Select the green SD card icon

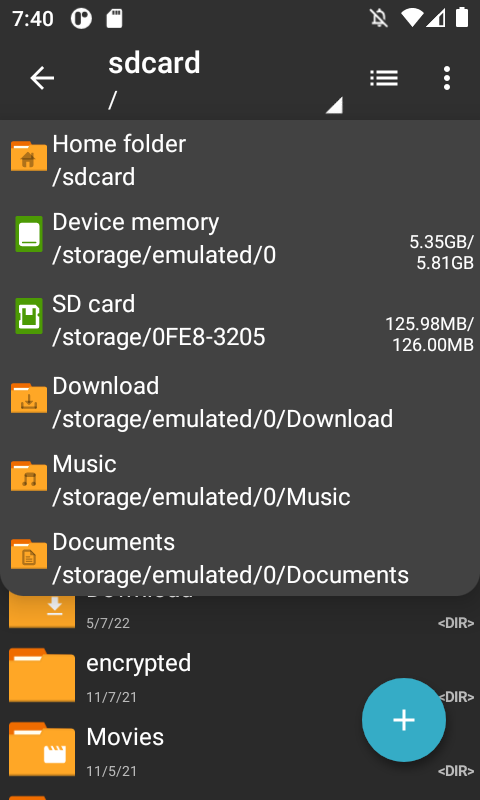coord(29,316)
